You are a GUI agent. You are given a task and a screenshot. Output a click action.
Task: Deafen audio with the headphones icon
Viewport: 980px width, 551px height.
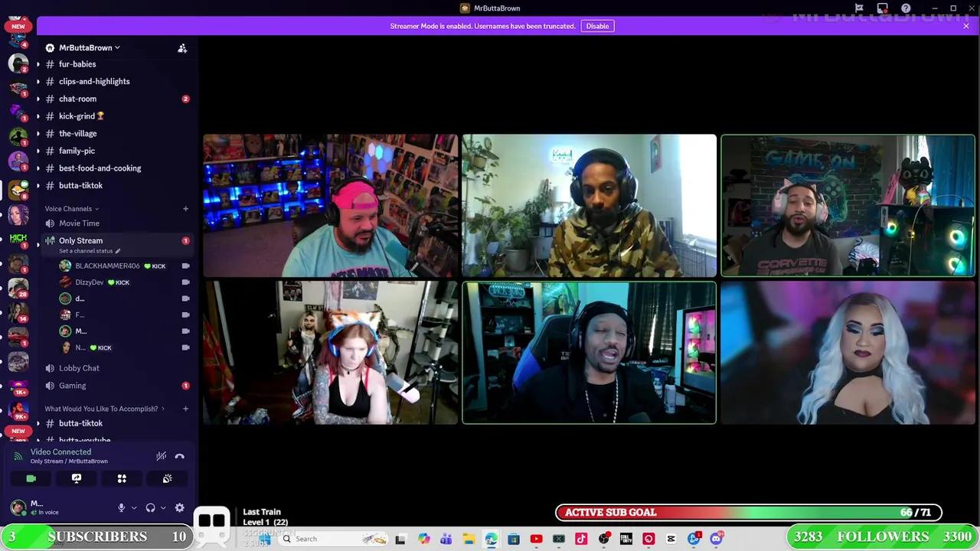[150, 507]
